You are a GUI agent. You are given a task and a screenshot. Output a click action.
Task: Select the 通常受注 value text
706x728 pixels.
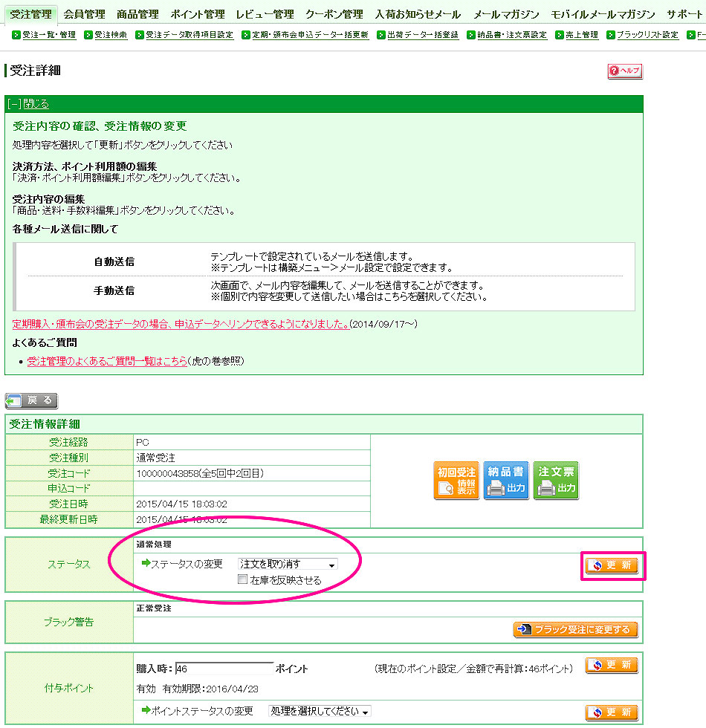155,458
